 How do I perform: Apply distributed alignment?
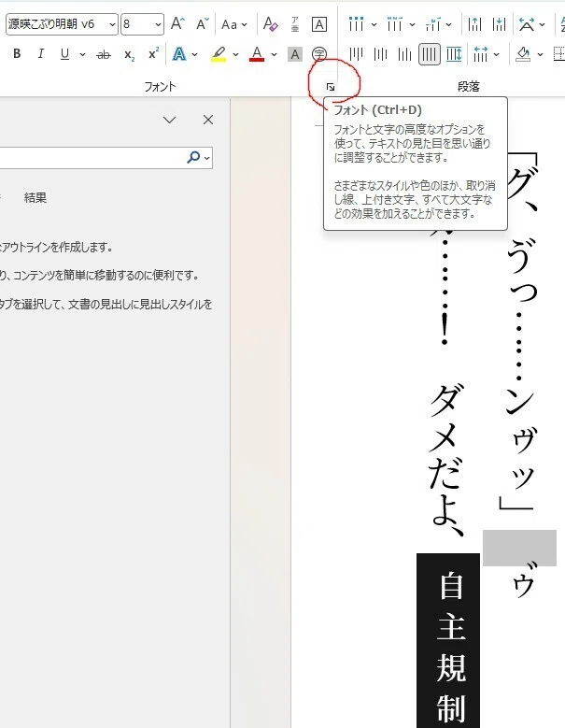(x=454, y=55)
